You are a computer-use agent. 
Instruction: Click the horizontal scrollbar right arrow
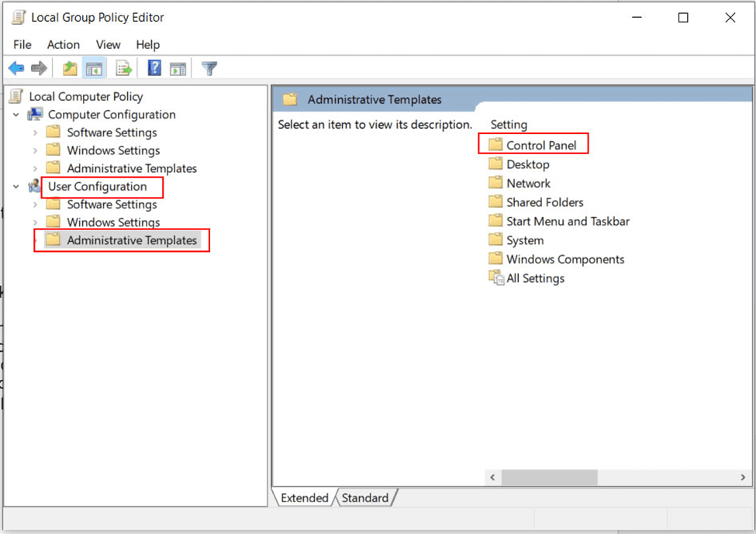(x=742, y=477)
